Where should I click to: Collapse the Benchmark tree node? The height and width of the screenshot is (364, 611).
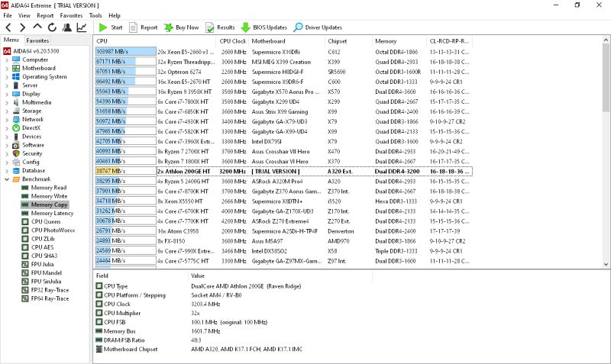click(x=7, y=179)
